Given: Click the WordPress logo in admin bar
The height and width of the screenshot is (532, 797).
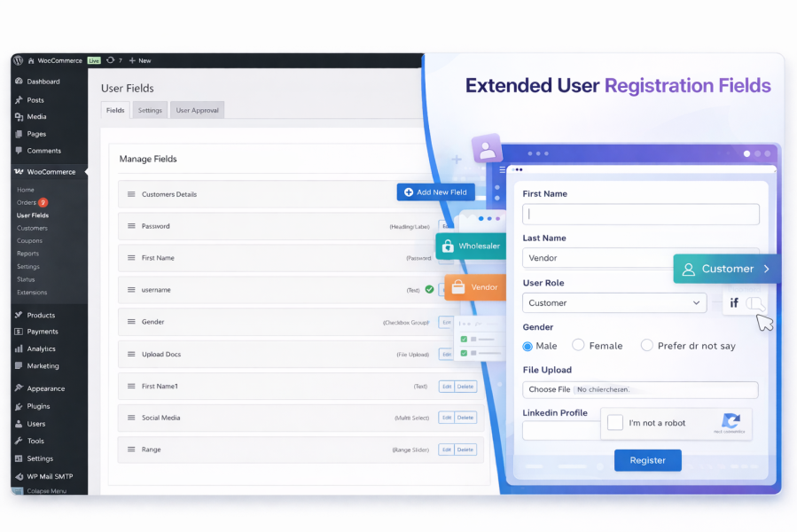Looking at the screenshot, I should click(19, 60).
